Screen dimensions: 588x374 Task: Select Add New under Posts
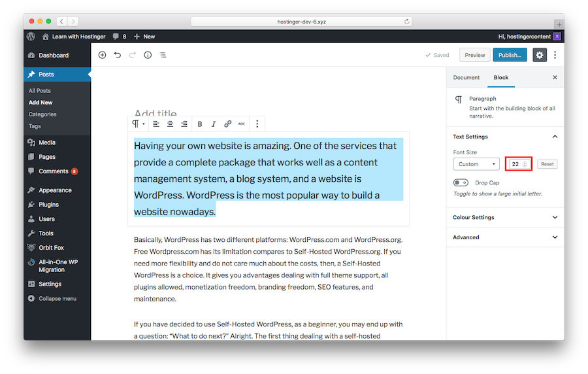41,103
